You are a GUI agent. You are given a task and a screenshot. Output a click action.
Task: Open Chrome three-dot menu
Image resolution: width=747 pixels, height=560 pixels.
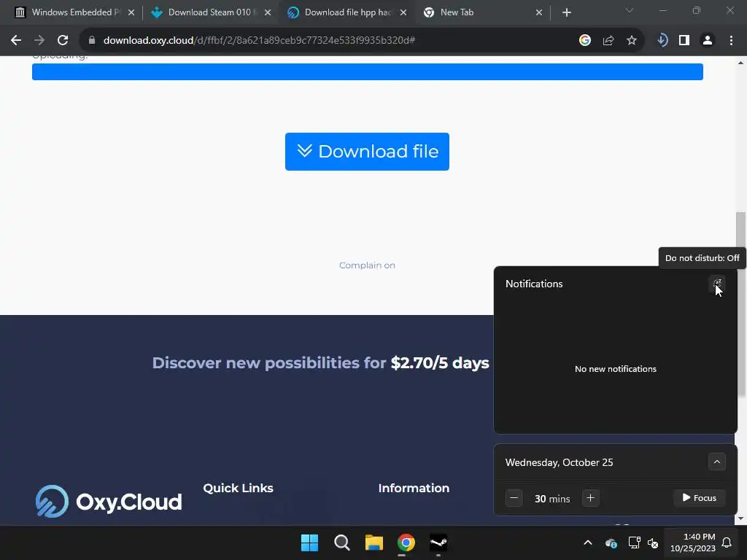pyautogui.click(x=731, y=41)
